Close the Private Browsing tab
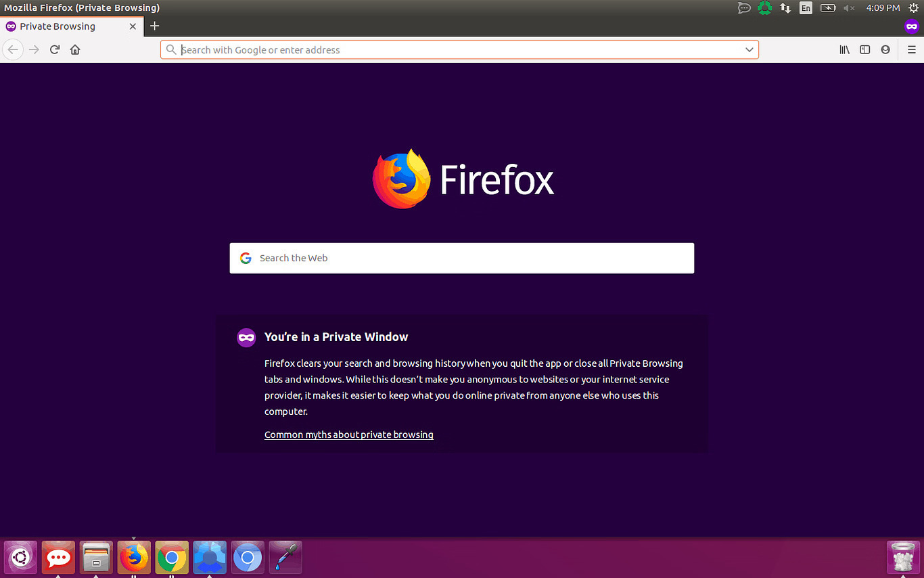 click(x=133, y=26)
